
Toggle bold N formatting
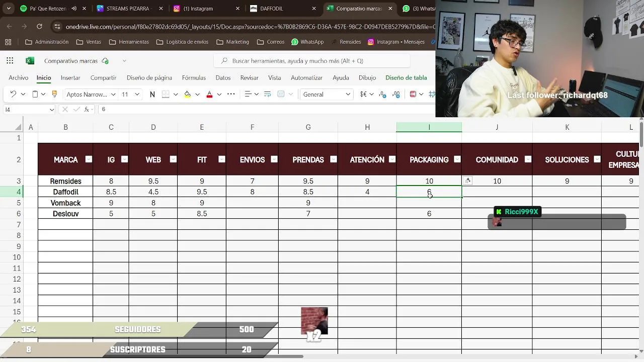pyautogui.click(x=152, y=94)
